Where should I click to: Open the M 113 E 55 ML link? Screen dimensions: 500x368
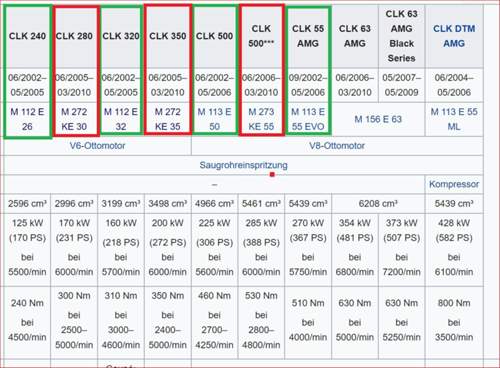(454, 119)
